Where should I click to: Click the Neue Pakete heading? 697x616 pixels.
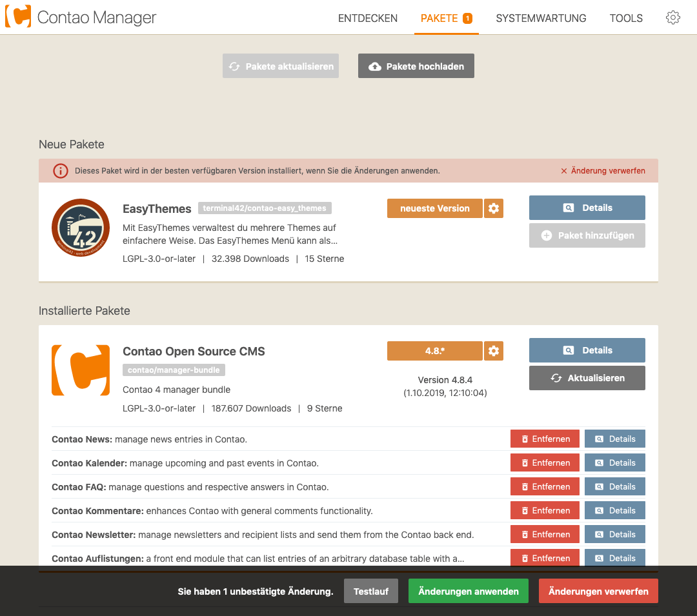click(x=72, y=144)
